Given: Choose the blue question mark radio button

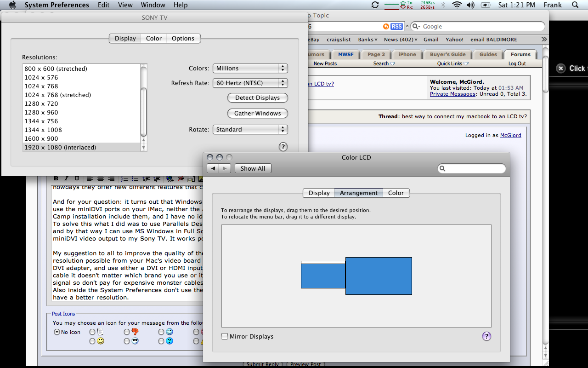Looking at the screenshot, I should (161, 341).
